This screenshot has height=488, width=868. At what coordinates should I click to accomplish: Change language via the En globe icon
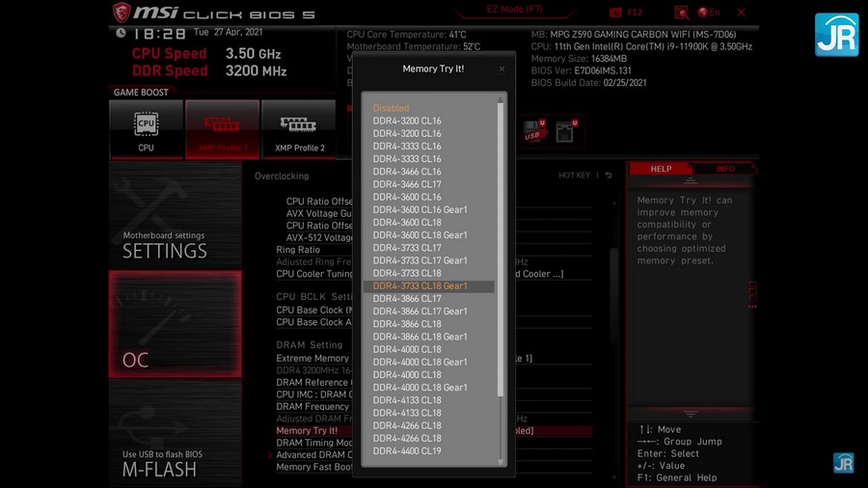click(x=709, y=13)
